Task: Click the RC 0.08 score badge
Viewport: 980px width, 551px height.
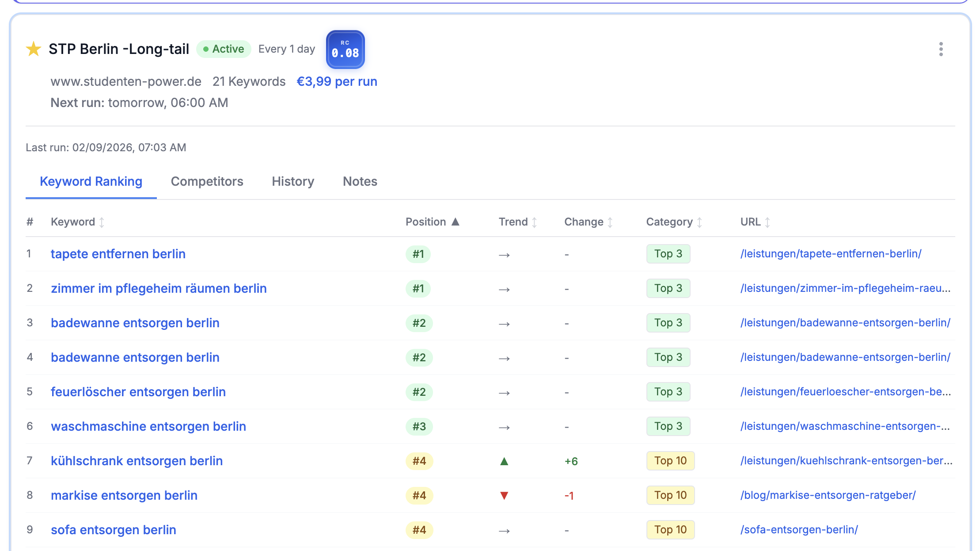Action: click(345, 50)
